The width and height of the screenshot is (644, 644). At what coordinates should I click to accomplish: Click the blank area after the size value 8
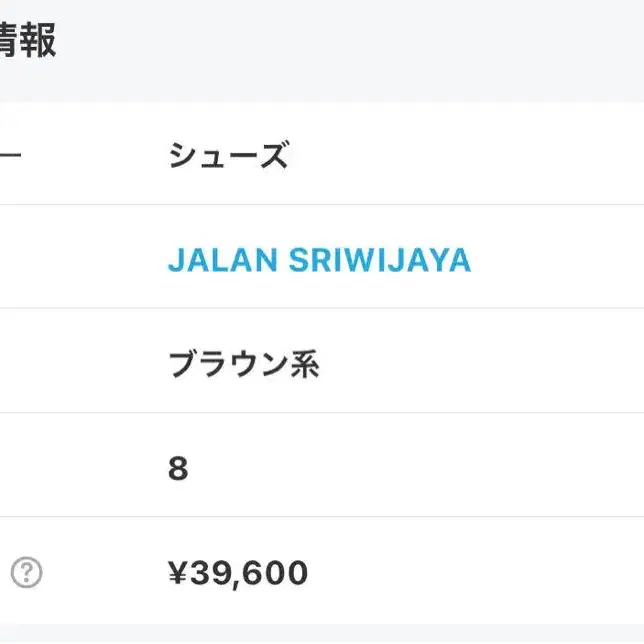416,465
